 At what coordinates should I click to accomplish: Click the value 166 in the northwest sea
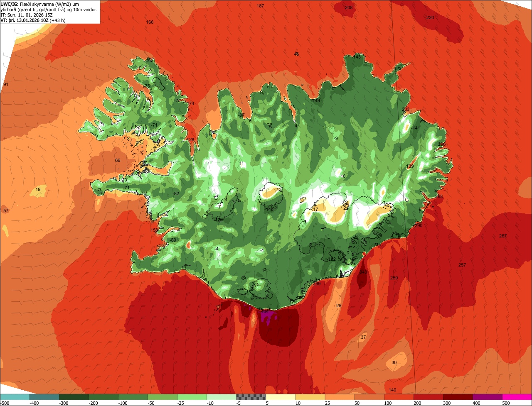[150, 22]
